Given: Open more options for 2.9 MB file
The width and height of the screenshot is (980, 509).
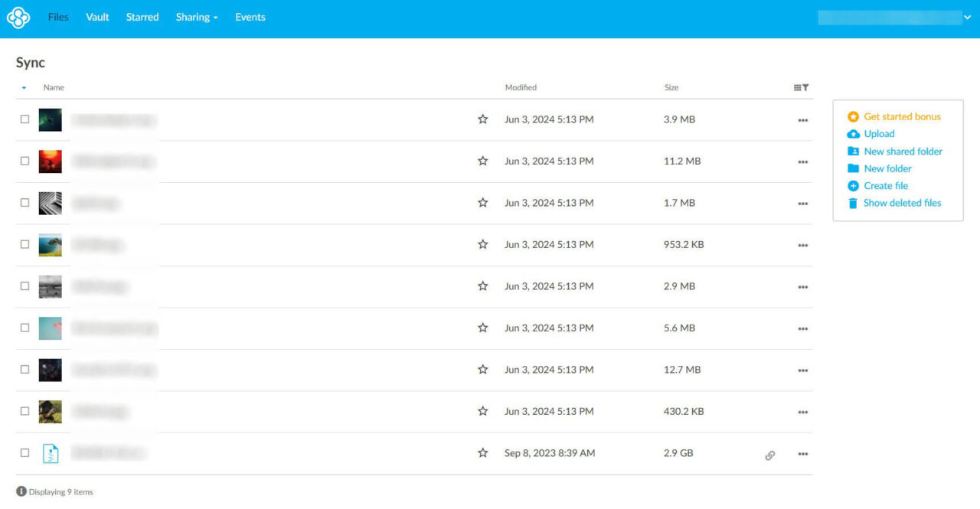Looking at the screenshot, I should point(802,286).
